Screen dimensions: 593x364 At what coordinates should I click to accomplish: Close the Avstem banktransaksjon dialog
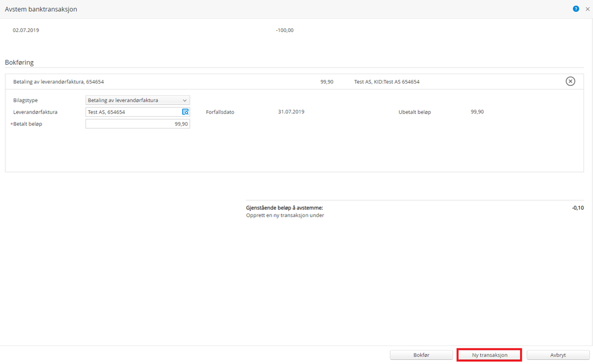588,9
